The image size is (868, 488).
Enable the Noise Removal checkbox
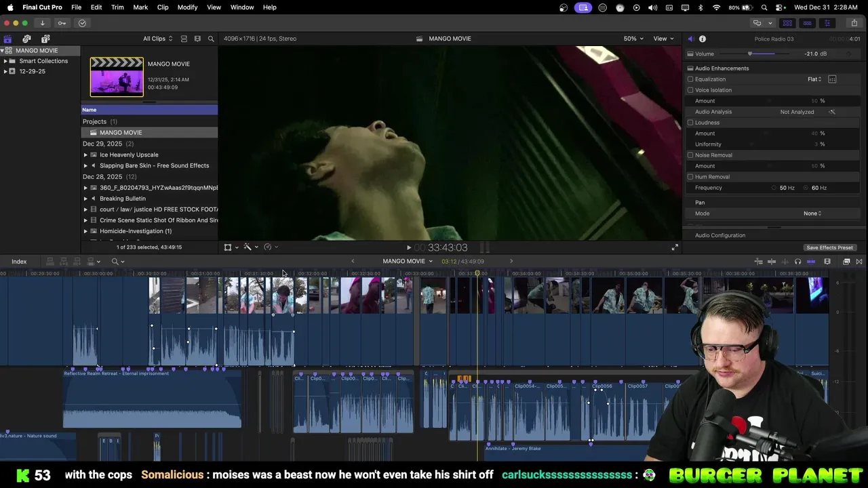[x=690, y=155]
